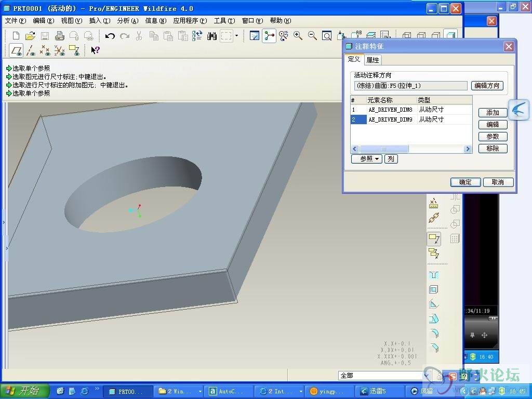Click the datum point offset icon
Viewport: 532px width, 399px height.
coord(434,203)
